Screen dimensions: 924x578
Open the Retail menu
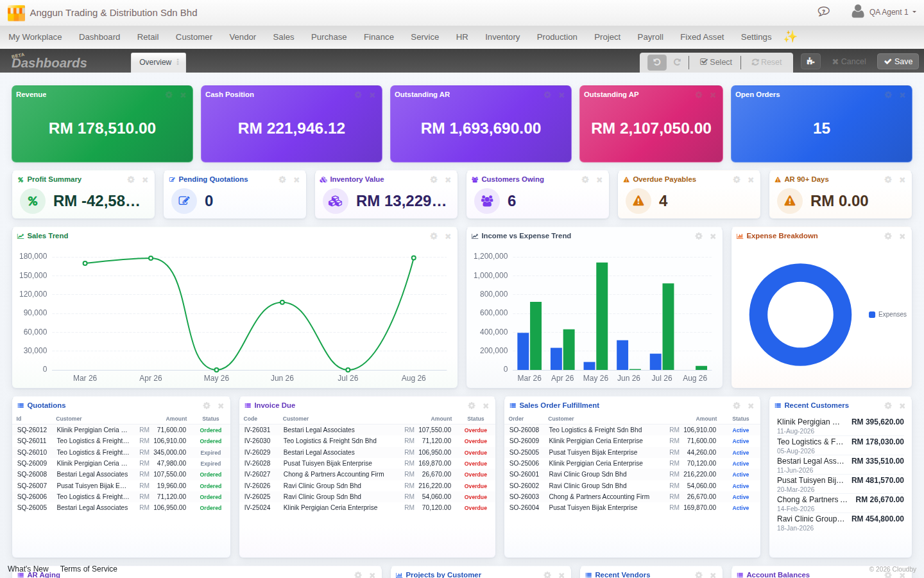point(148,37)
